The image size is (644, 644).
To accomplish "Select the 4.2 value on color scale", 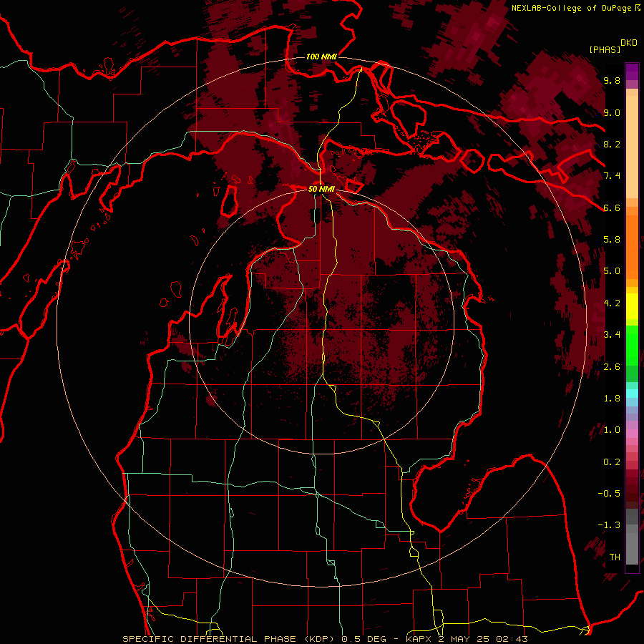I will click(x=612, y=303).
